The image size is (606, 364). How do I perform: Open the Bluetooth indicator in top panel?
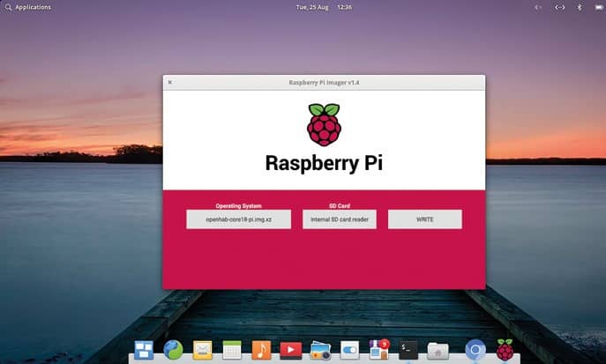[x=580, y=7]
